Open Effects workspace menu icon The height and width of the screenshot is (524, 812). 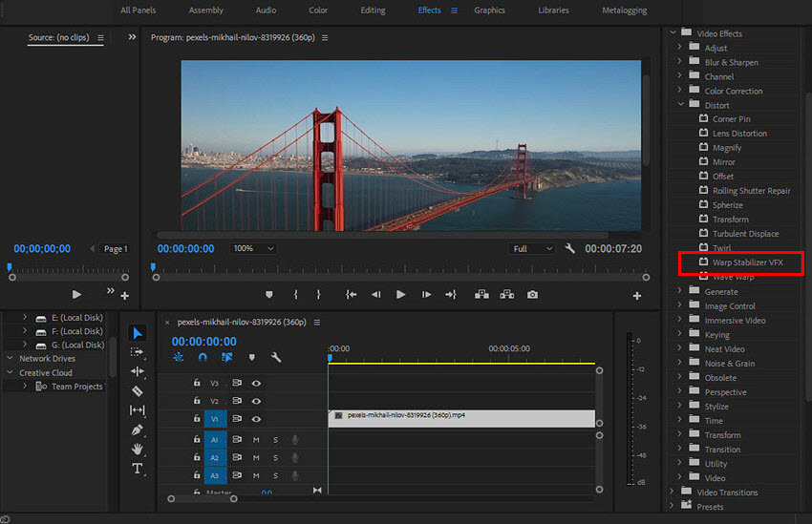point(454,10)
